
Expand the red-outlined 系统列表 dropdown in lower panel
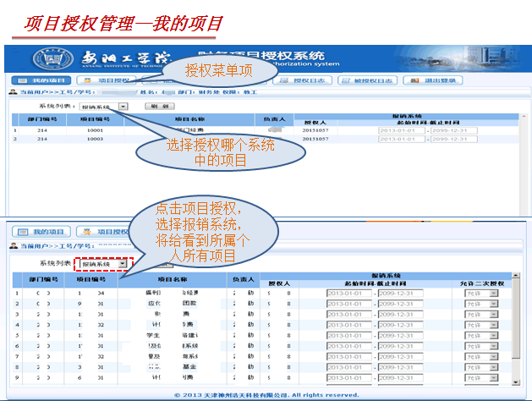[123, 263]
